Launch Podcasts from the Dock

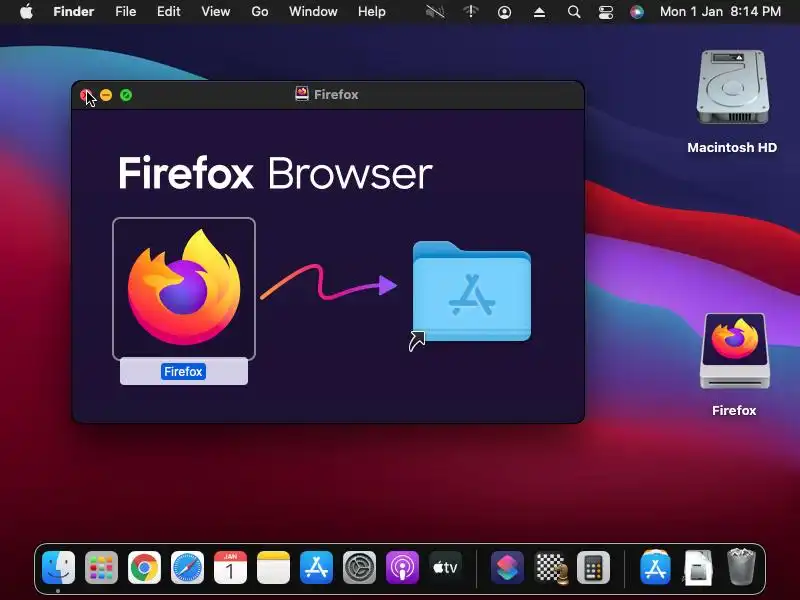click(402, 567)
